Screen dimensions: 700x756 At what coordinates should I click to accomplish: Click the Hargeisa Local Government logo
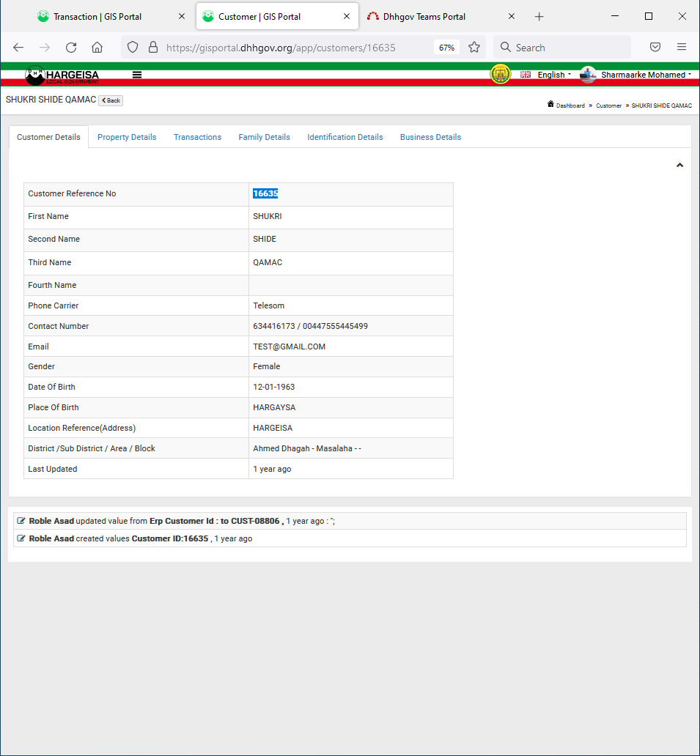(62, 75)
